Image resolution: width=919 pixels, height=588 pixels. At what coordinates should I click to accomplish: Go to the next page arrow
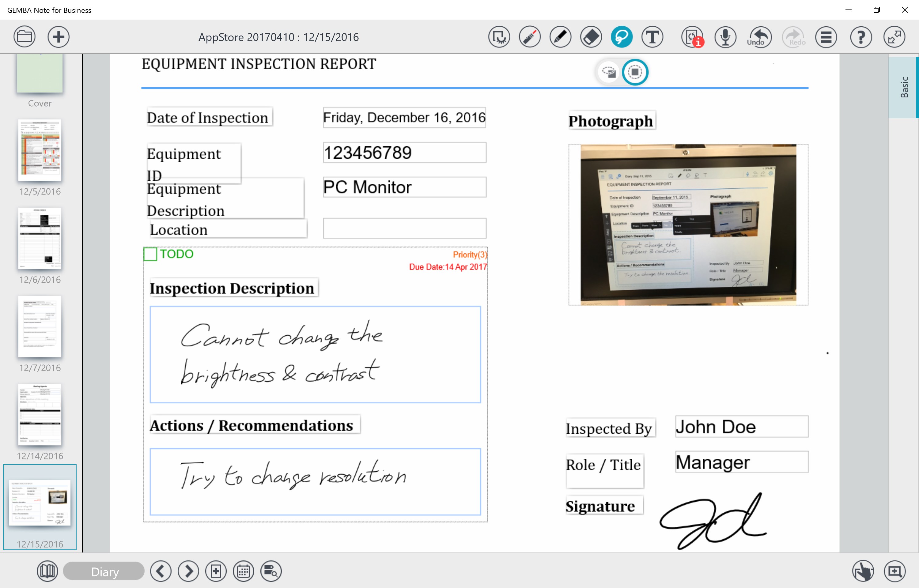(x=189, y=571)
